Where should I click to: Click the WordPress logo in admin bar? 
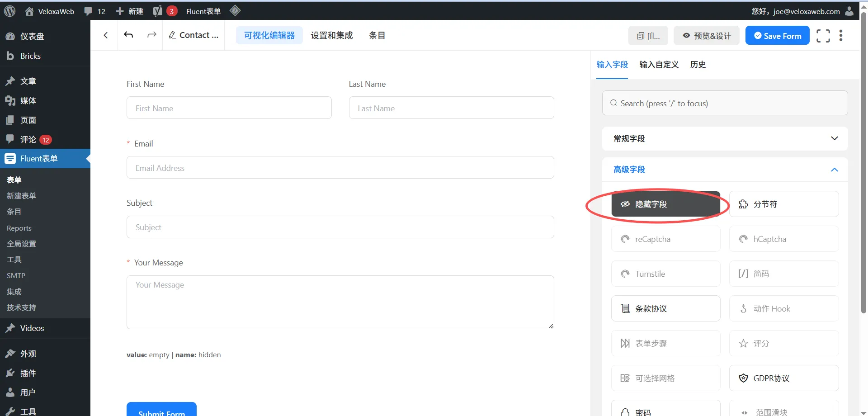click(x=10, y=11)
